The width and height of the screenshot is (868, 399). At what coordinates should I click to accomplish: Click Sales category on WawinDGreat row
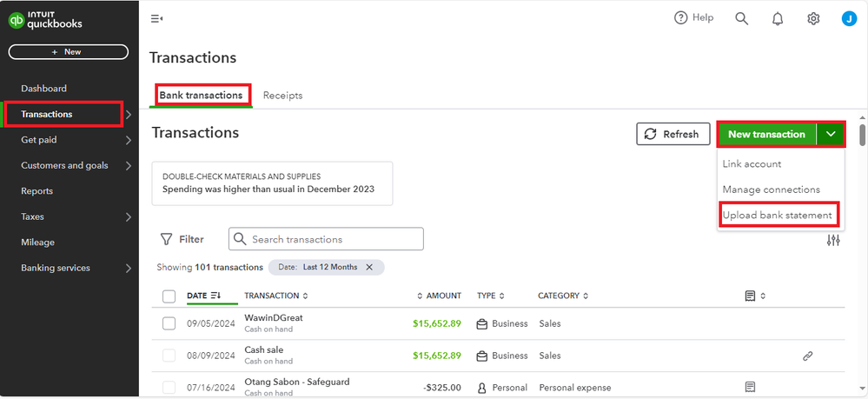point(550,323)
